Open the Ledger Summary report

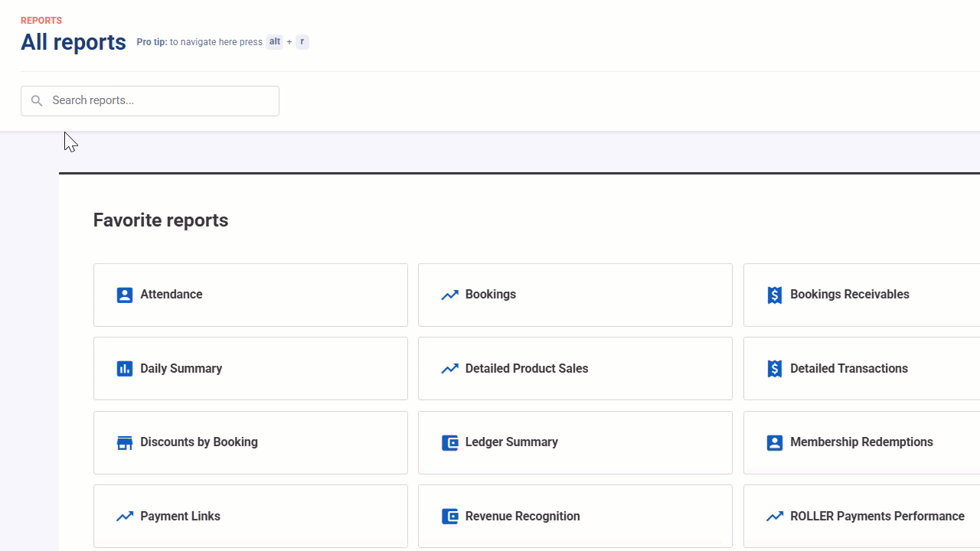(575, 442)
